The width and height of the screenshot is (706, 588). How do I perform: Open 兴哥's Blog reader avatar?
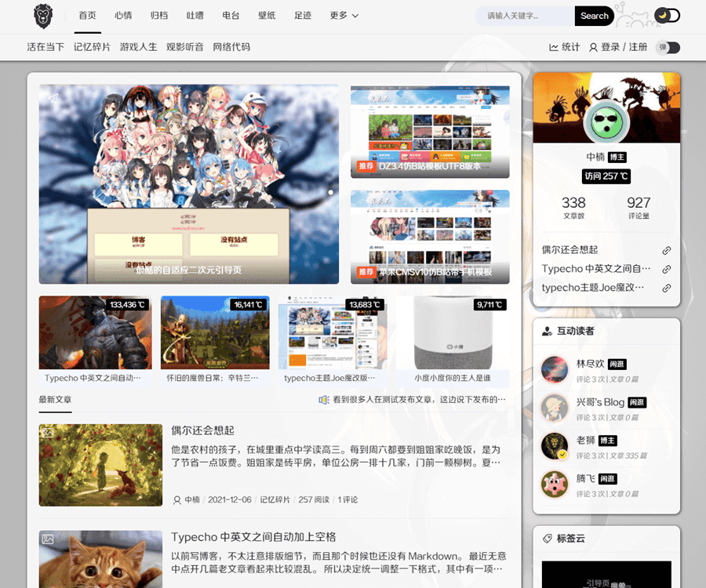tap(555, 408)
